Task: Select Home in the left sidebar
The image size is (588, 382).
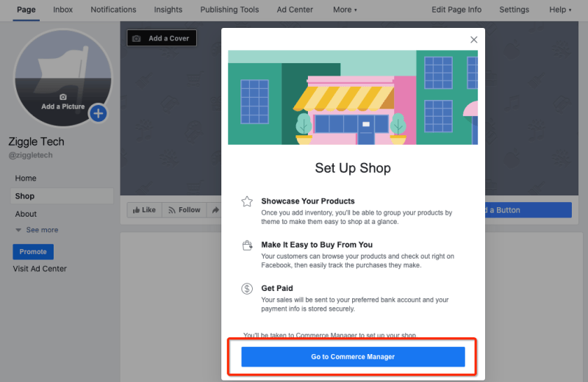Action: pos(26,178)
